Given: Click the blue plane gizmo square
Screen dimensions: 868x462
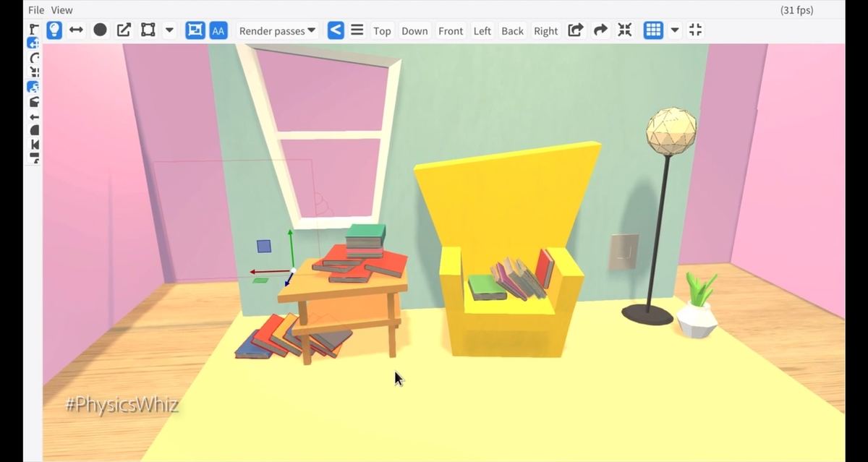Looking at the screenshot, I should (x=264, y=246).
